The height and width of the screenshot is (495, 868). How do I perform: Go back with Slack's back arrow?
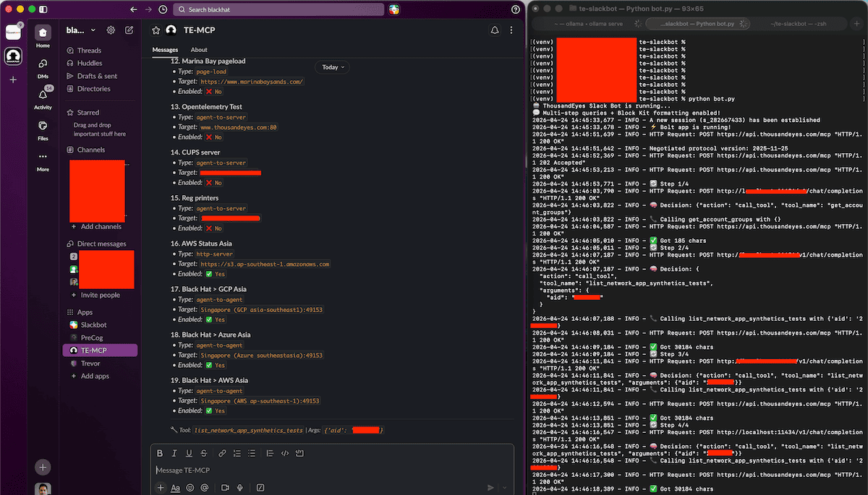pyautogui.click(x=133, y=9)
